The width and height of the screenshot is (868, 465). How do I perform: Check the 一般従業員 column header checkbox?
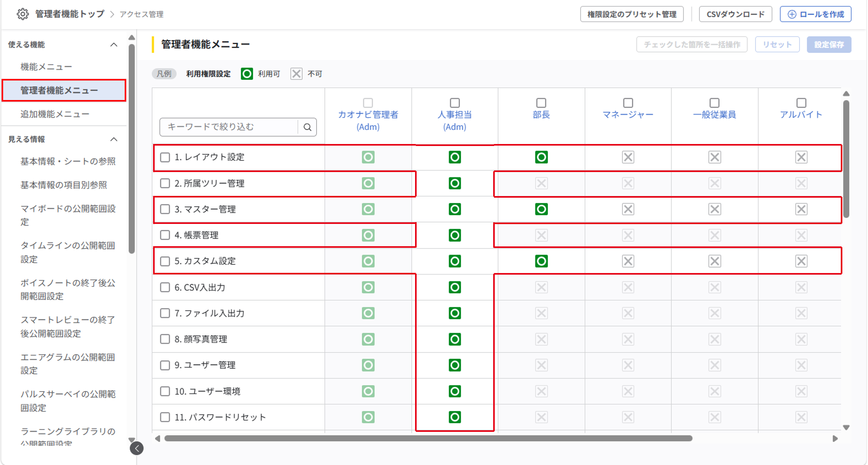pyautogui.click(x=714, y=103)
